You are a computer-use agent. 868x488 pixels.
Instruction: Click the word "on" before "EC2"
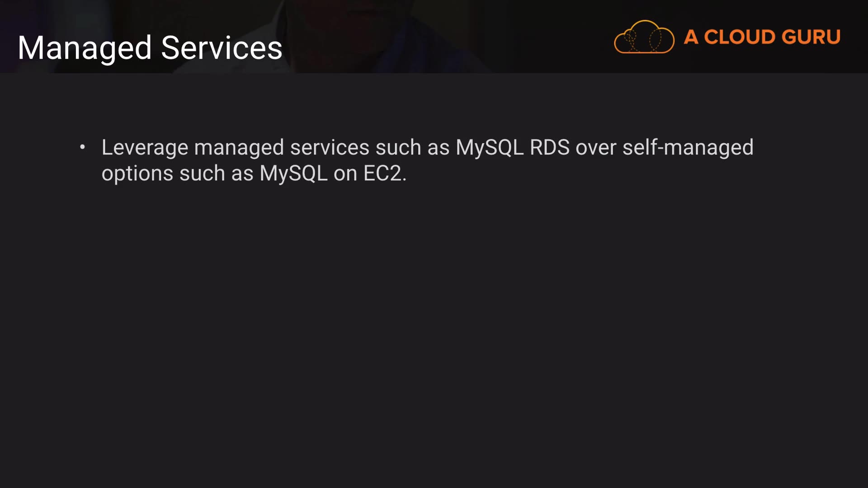(x=345, y=174)
